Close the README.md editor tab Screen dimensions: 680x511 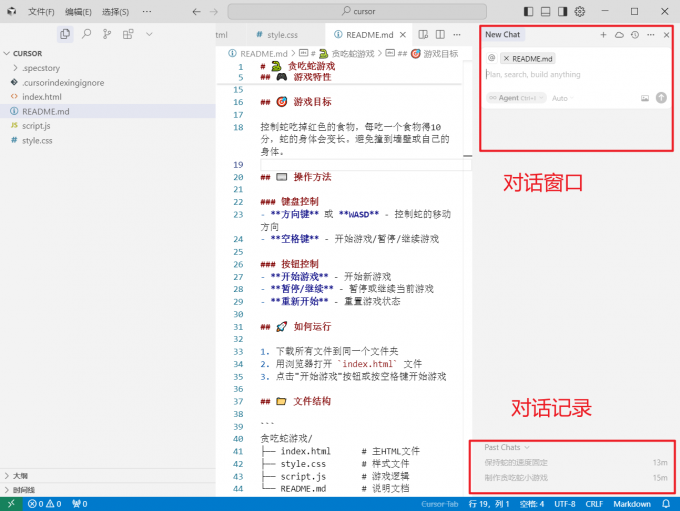[403, 35]
